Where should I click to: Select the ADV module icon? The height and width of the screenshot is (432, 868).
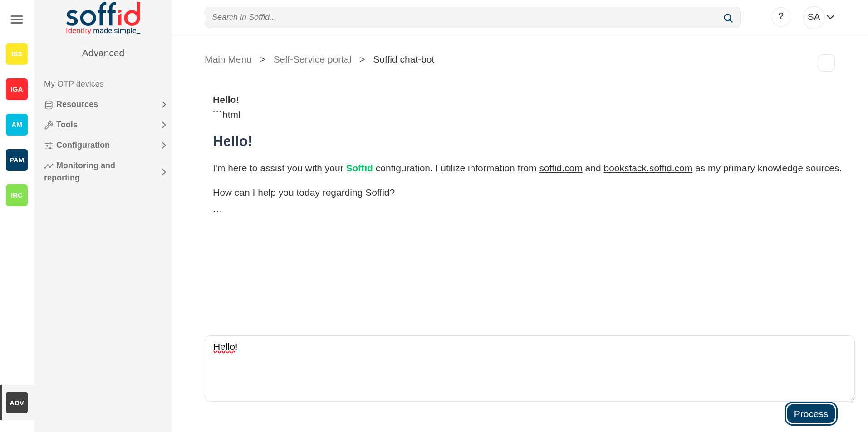tap(17, 403)
